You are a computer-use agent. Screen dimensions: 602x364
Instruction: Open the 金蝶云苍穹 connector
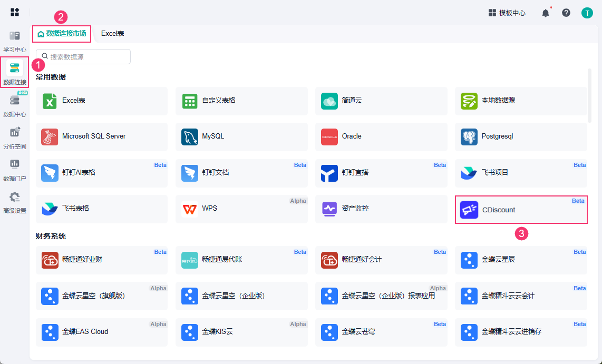coord(381,332)
